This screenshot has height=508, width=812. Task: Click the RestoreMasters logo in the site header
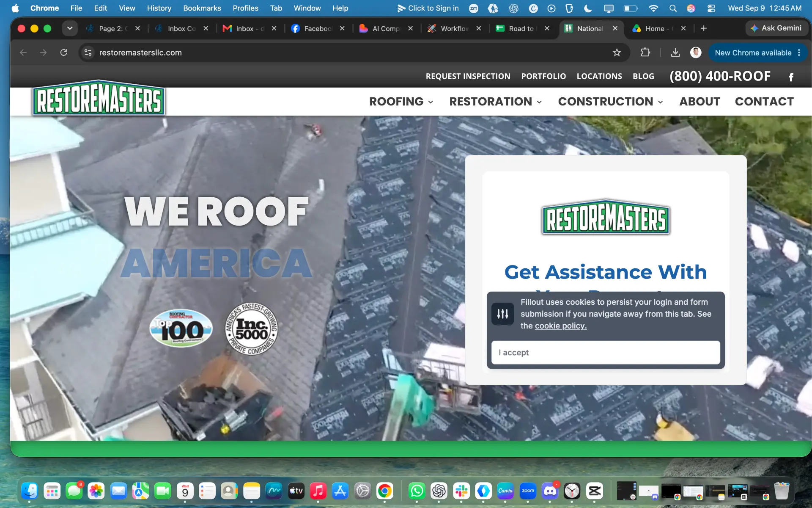[99, 98]
